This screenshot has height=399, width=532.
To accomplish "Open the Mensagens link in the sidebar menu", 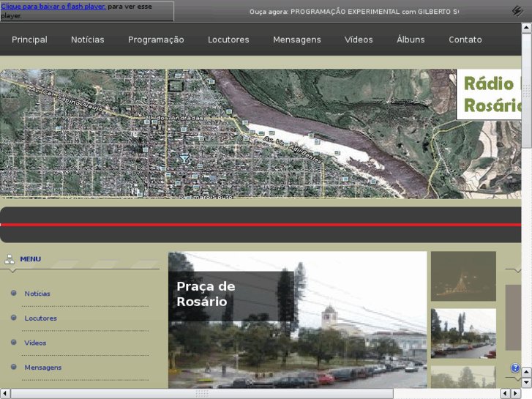I will [42, 368].
